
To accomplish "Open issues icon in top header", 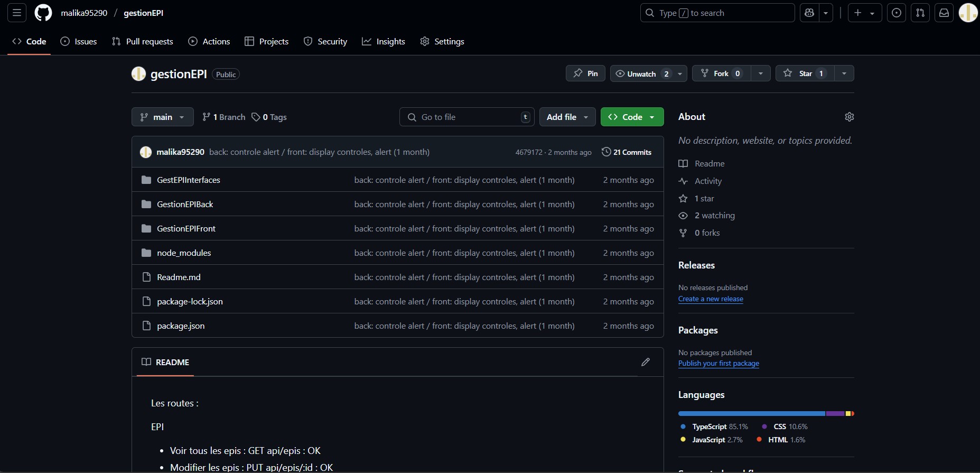I will click(897, 13).
